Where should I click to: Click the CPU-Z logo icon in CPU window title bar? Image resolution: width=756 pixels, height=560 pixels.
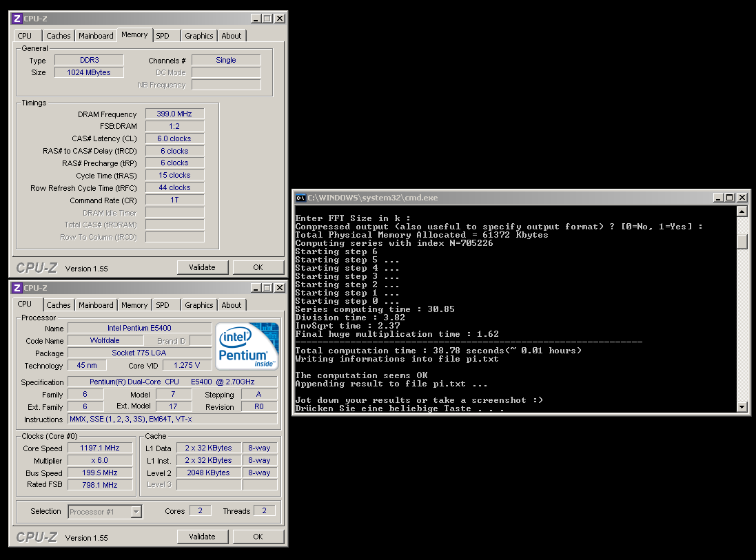17,288
